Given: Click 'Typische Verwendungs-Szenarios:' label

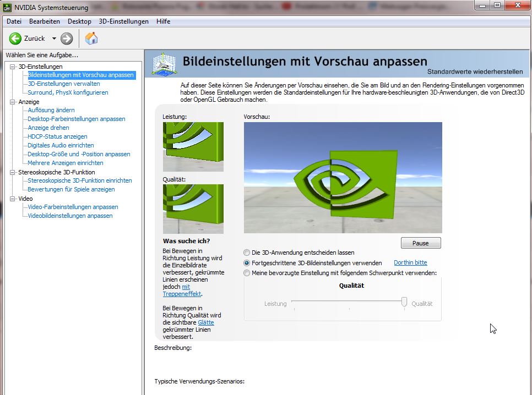Looking at the screenshot, I should 199,381.
